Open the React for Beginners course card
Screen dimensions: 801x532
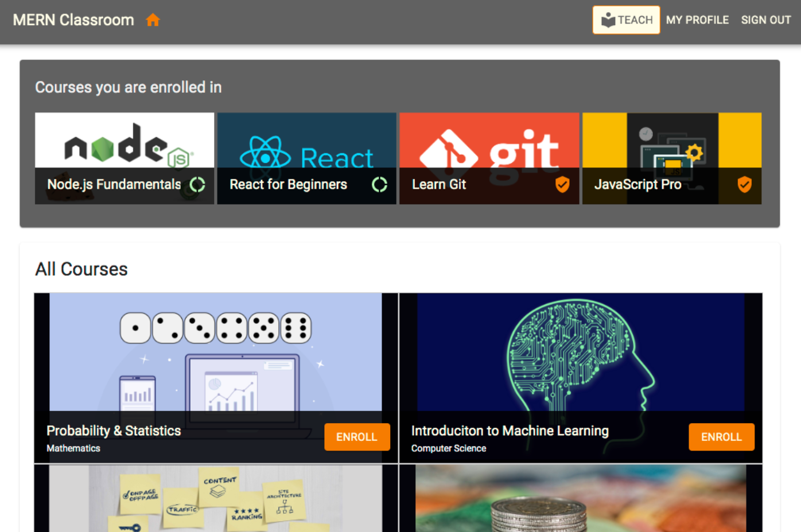(x=306, y=140)
